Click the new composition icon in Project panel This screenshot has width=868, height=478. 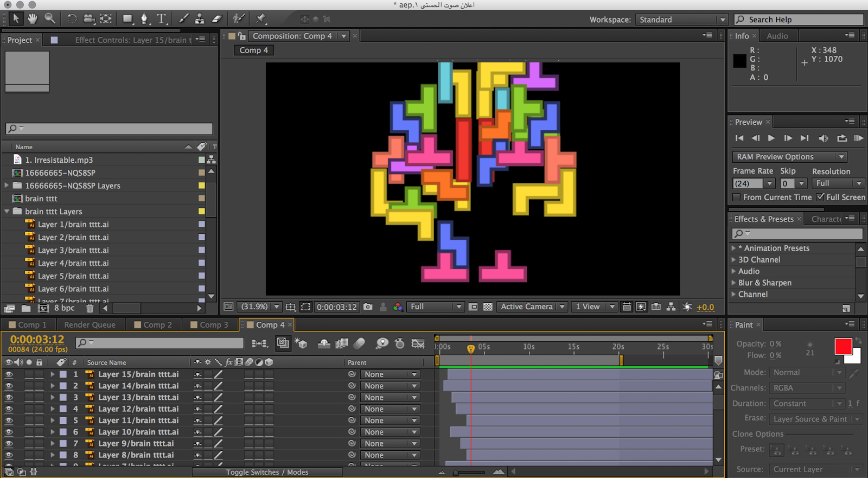point(43,308)
